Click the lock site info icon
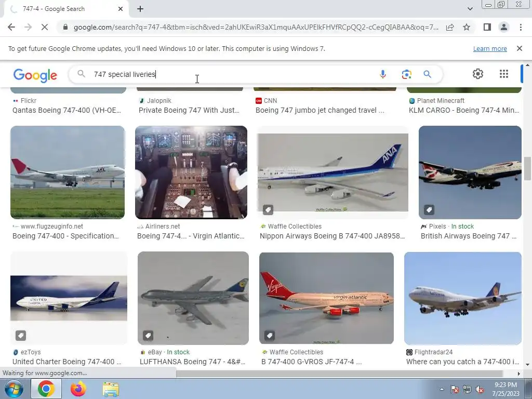Screen dimensions: 532x399 click(x=65, y=27)
